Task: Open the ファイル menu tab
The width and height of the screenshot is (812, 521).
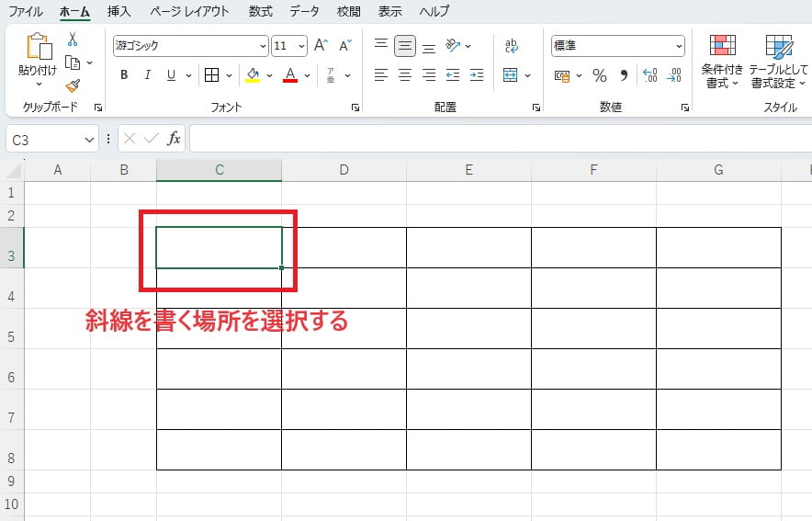Action: 26,11
